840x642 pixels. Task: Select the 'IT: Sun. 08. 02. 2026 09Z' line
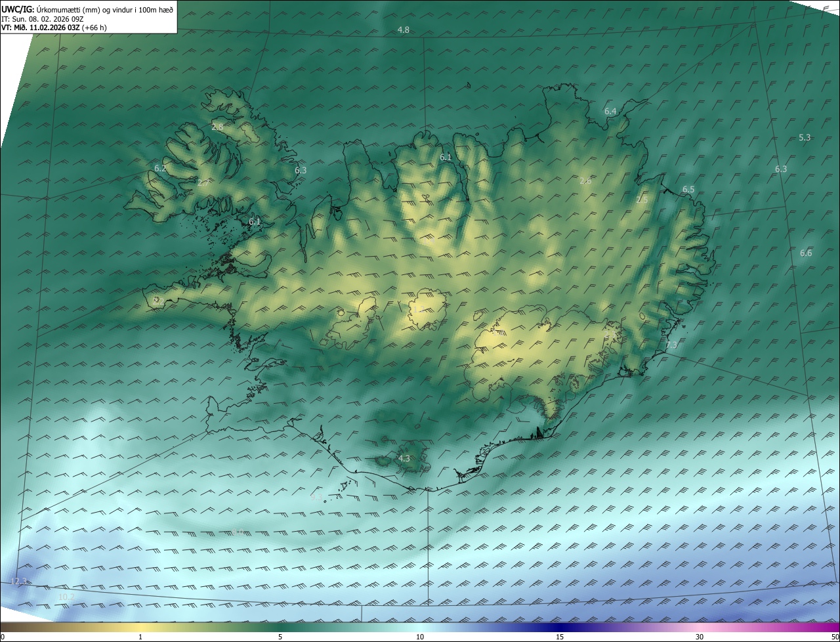point(42,19)
